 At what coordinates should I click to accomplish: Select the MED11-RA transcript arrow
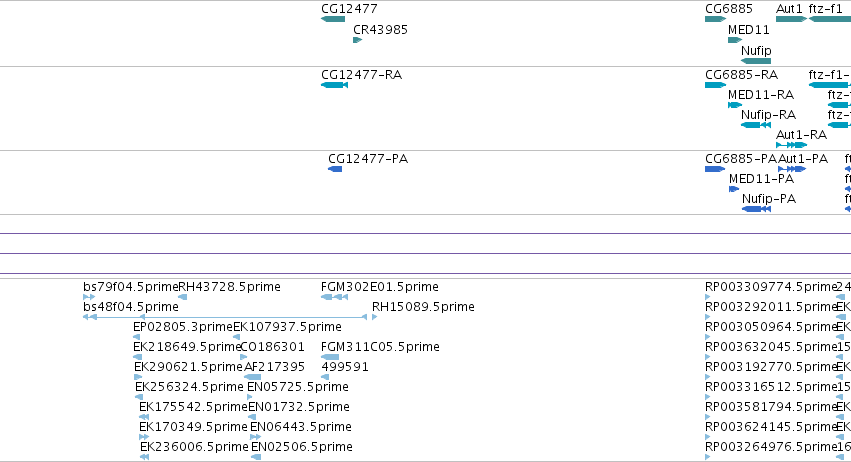(735, 105)
